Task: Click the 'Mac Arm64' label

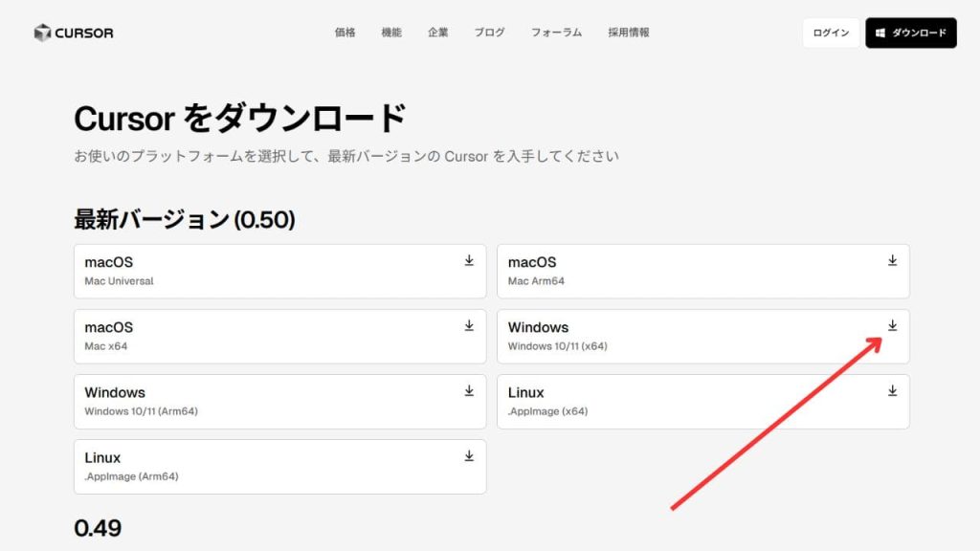Action: (536, 281)
